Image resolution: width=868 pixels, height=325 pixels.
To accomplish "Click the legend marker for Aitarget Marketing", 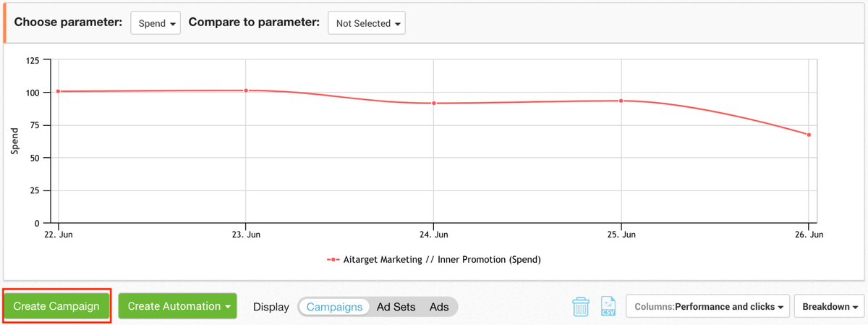I will [x=333, y=259].
